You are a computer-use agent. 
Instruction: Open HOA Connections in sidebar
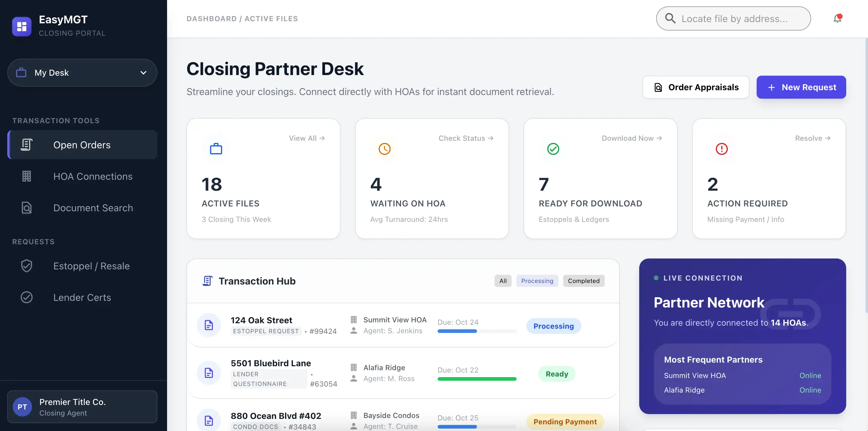point(93,176)
